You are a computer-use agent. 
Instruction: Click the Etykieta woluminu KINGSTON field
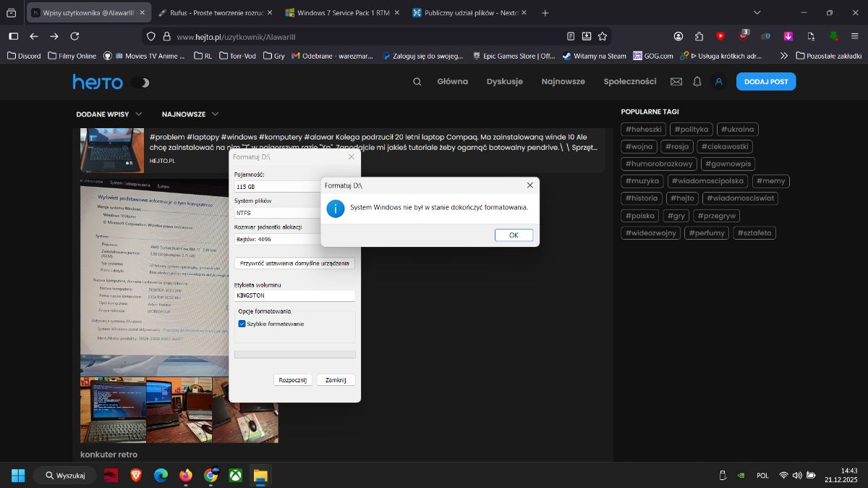coord(294,296)
